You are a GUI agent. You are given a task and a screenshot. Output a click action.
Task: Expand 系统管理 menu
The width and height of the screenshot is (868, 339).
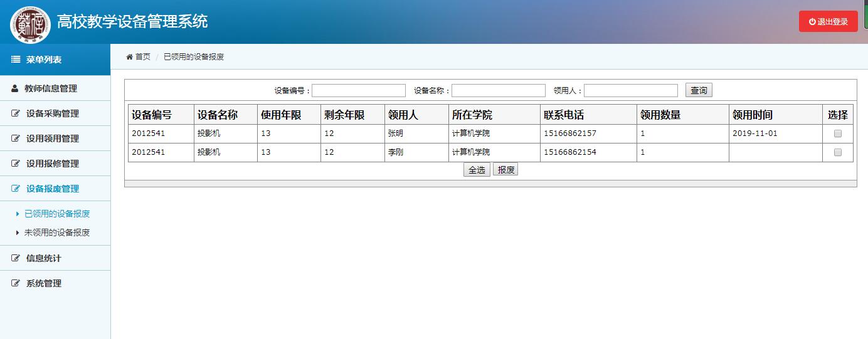coord(55,283)
